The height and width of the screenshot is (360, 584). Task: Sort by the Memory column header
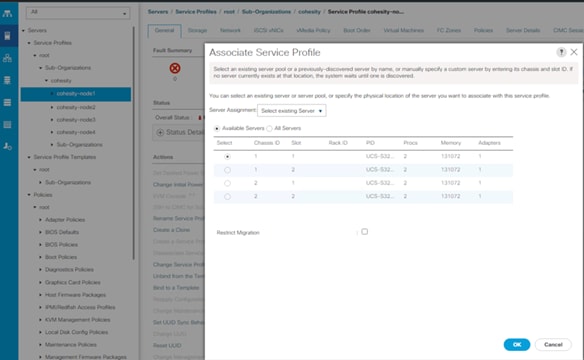coord(451,143)
